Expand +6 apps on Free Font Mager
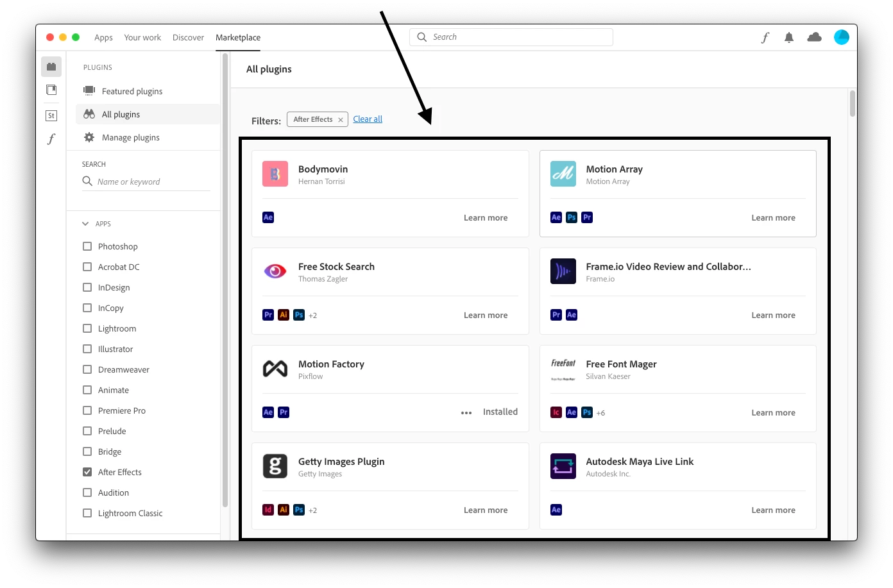893x588 pixels. coord(600,413)
